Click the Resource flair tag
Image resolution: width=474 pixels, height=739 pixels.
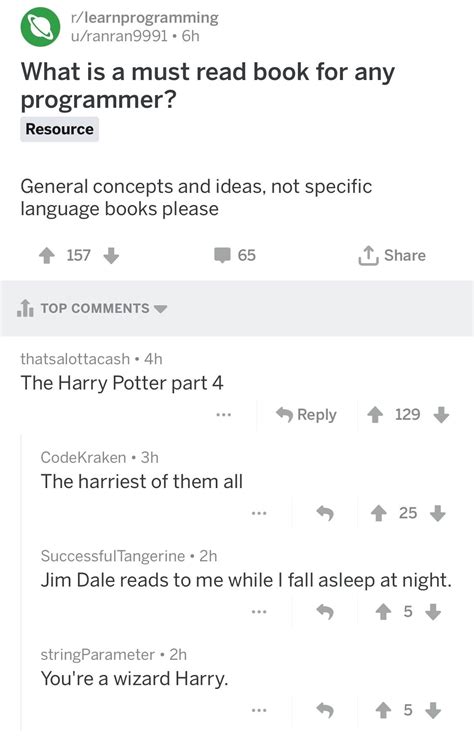coord(59,129)
